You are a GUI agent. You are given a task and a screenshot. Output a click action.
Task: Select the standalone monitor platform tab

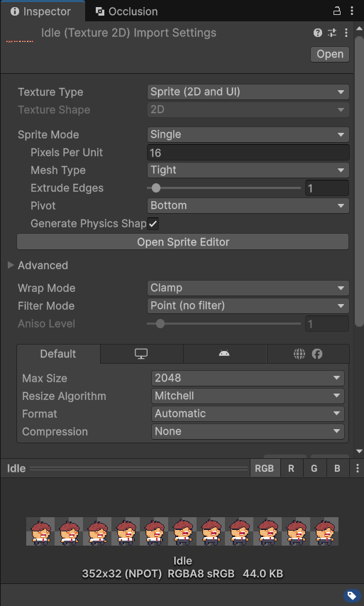click(141, 354)
